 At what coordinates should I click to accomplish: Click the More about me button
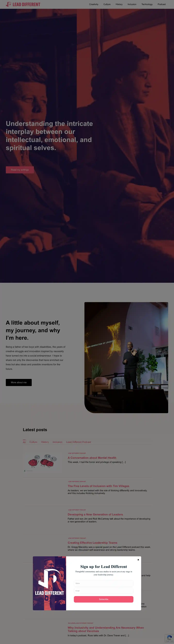tap(19, 382)
